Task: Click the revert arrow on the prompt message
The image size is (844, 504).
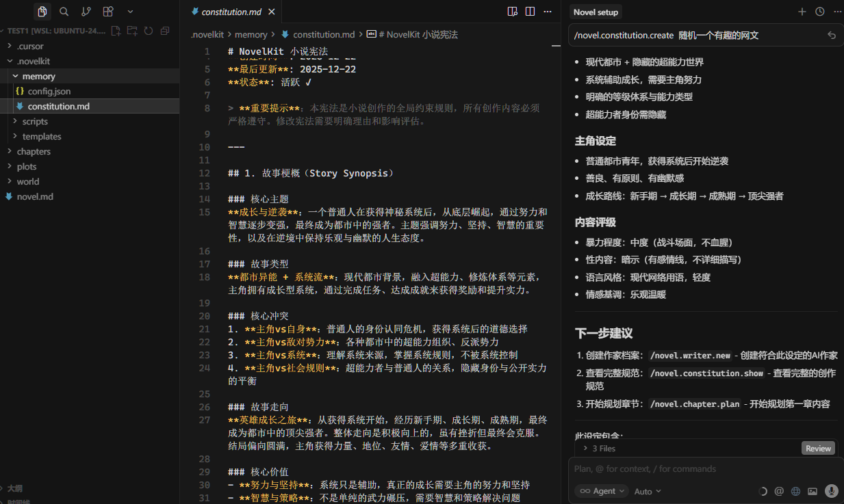Action: click(x=832, y=36)
